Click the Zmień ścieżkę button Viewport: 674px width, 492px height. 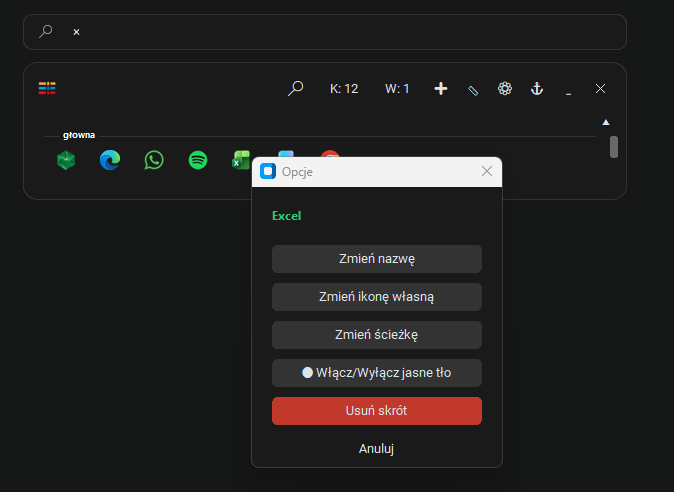pos(377,335)
